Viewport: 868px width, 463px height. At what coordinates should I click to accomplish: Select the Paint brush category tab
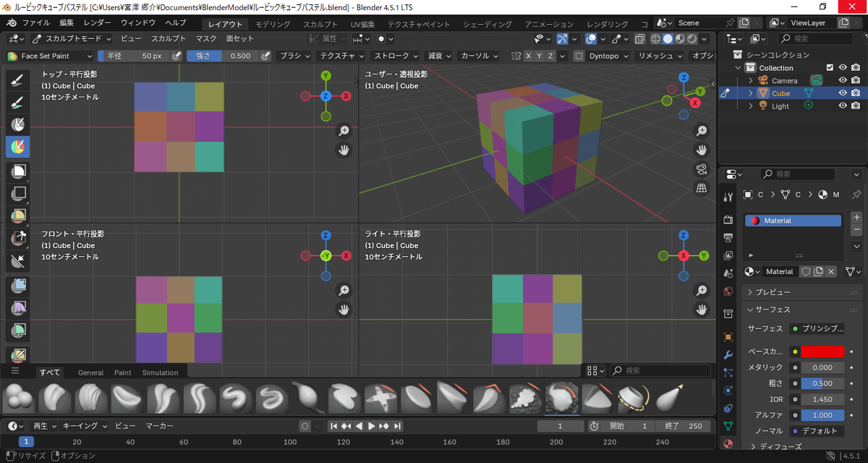[123, 373]
